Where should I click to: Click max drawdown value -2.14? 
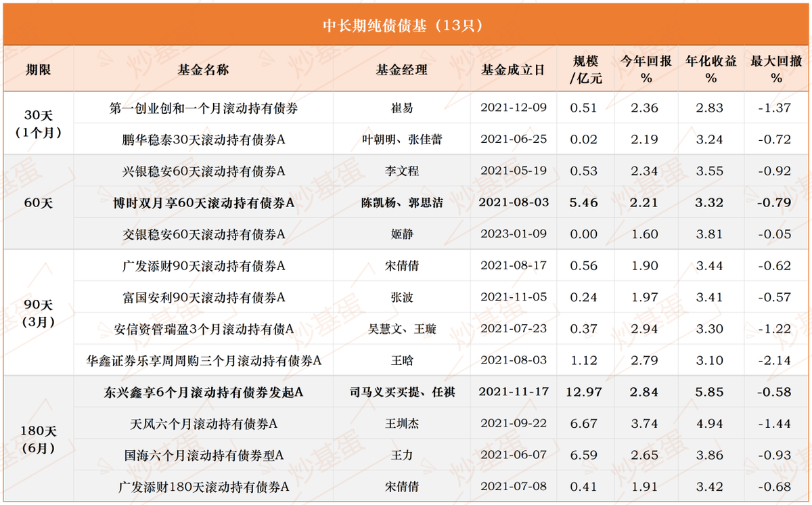[x=775, y=361]
